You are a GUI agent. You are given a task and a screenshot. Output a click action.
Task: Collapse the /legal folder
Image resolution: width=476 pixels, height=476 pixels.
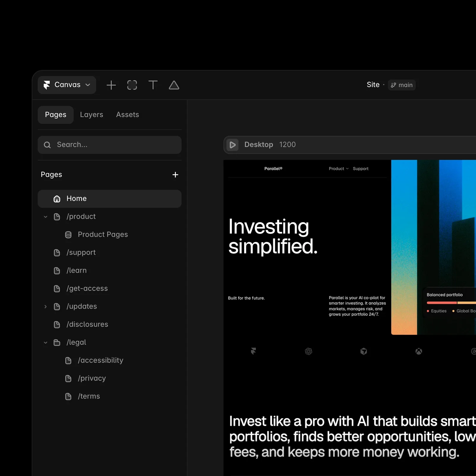pyautogui.click(x=46, y=343)
